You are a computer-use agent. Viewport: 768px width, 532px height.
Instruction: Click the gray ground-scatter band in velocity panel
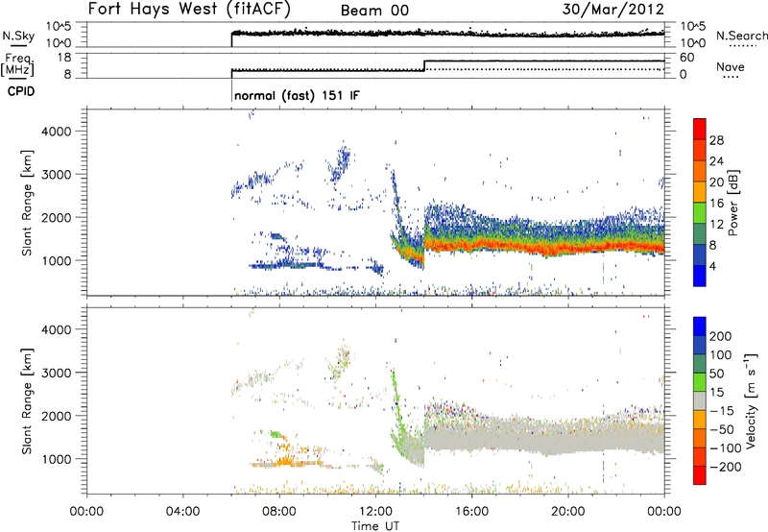543,436
